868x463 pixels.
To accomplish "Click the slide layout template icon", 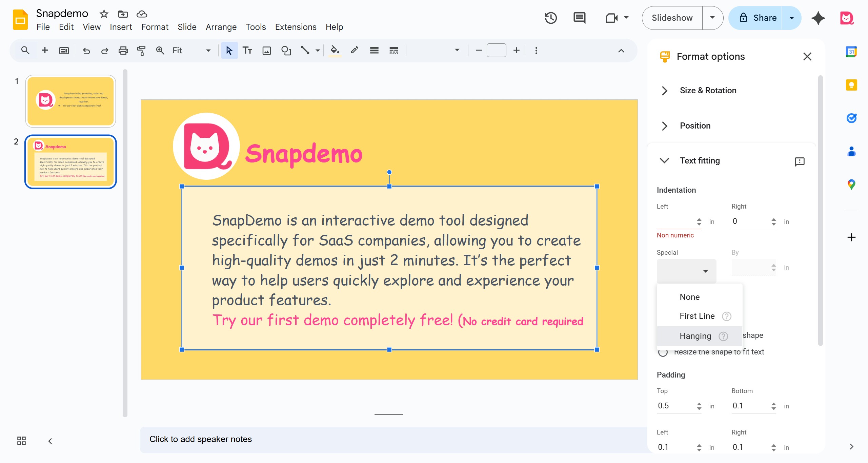I will pos(64,51).
